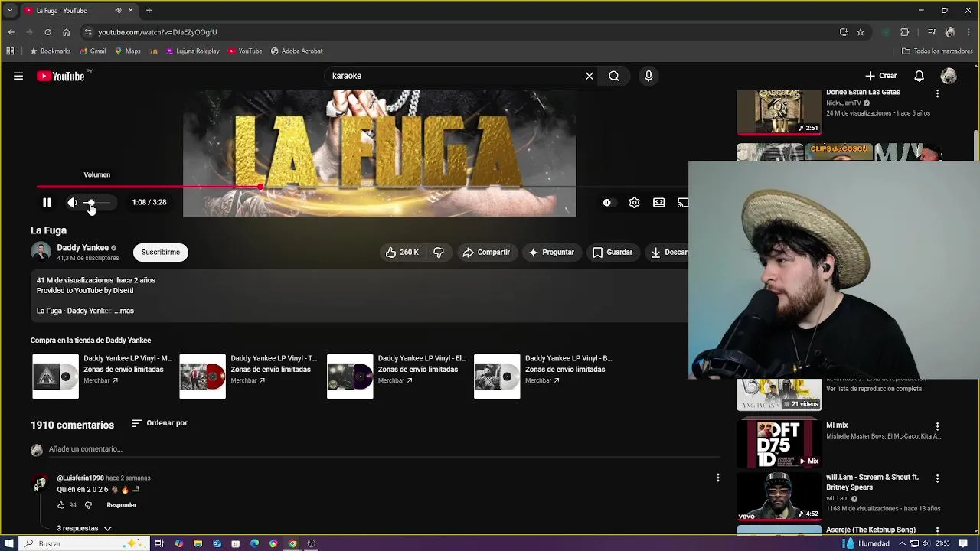
Task: Open the Maps bookmark
Action: (128, 51)
